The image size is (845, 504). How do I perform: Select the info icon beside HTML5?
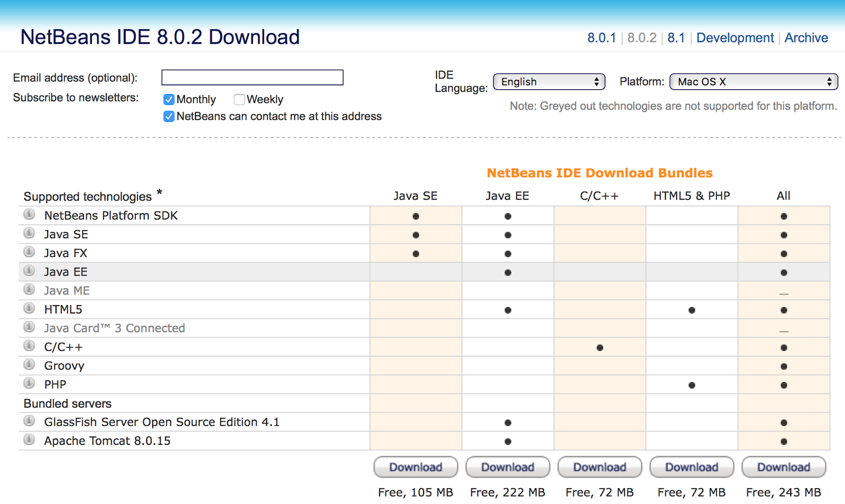point(28,307)
